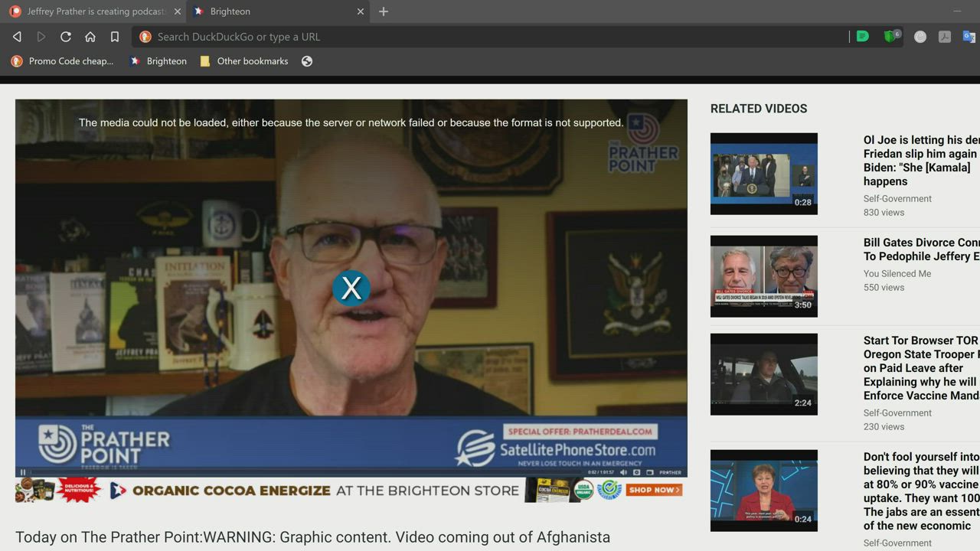Open a new browser tab

[384, 11]
